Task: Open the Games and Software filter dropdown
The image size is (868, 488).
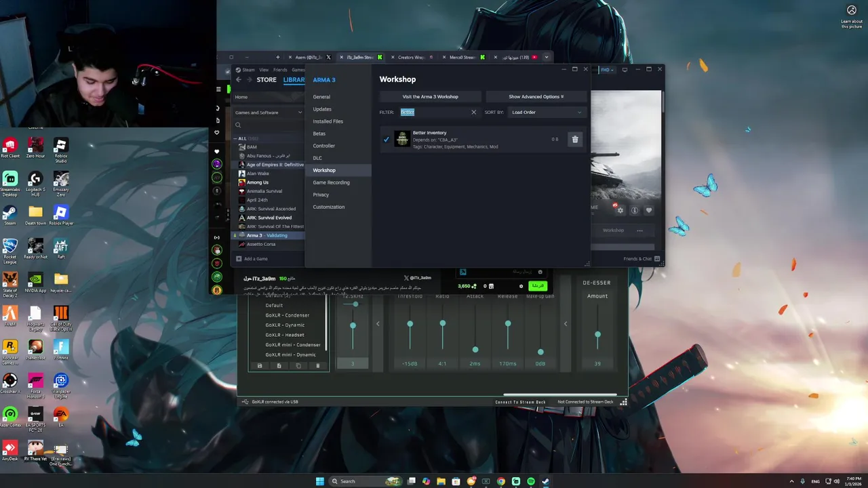Action: pos(268,113)
